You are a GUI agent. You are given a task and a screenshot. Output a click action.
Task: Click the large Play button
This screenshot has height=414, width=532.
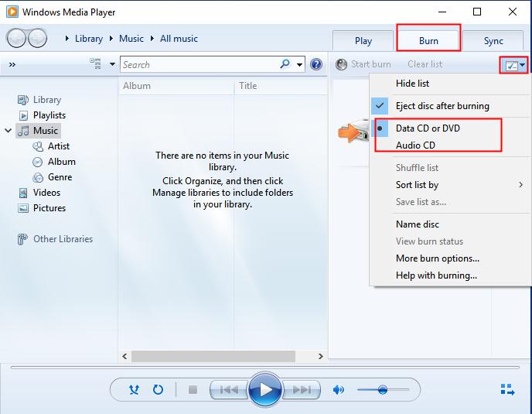point(265,389)
